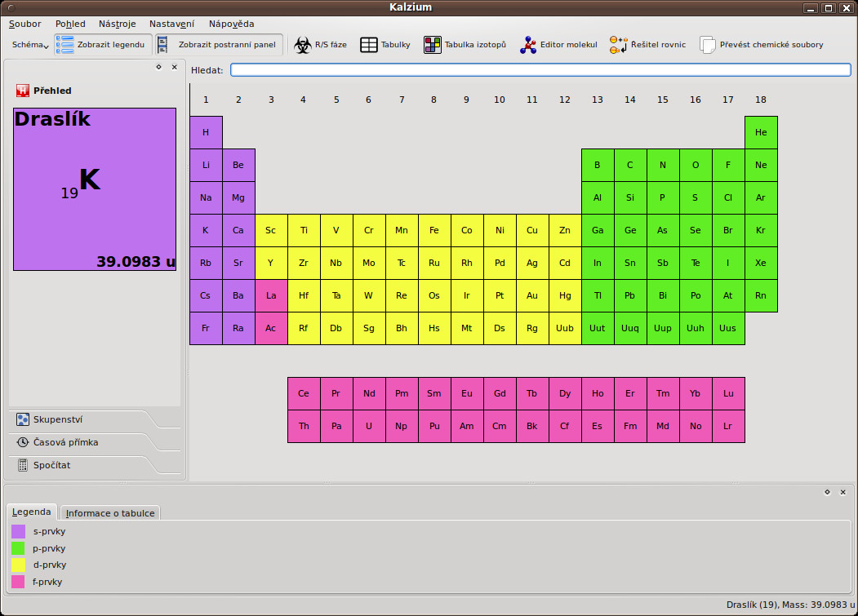Click status bar text Draslík (19), Mass

[x=790, y=605]
